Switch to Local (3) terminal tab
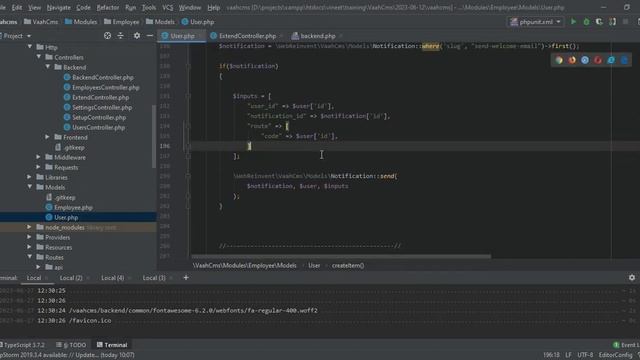This screenshot has width=640, height=360. [154, 278]
